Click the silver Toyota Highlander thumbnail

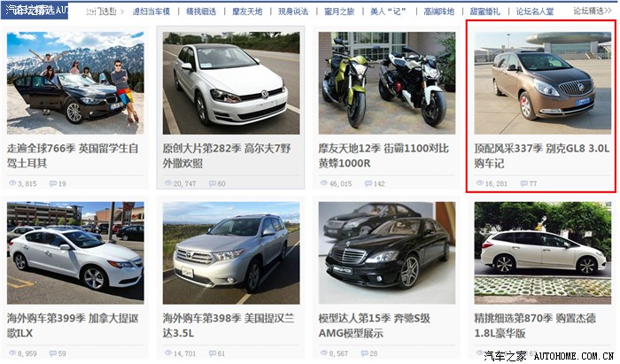pyautogui.click(x=231, y=253)
